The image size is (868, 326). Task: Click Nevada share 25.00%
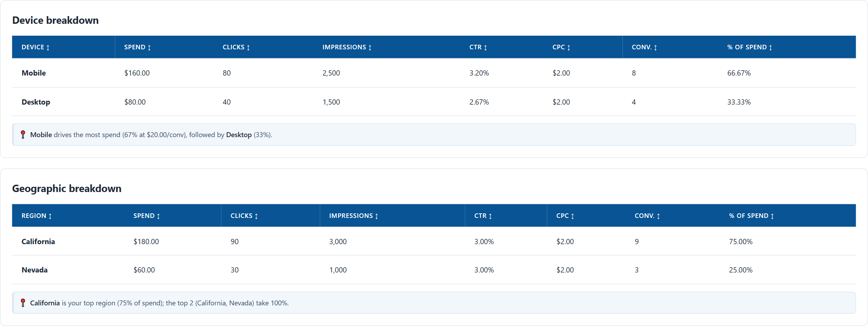[x=741, y=270]
